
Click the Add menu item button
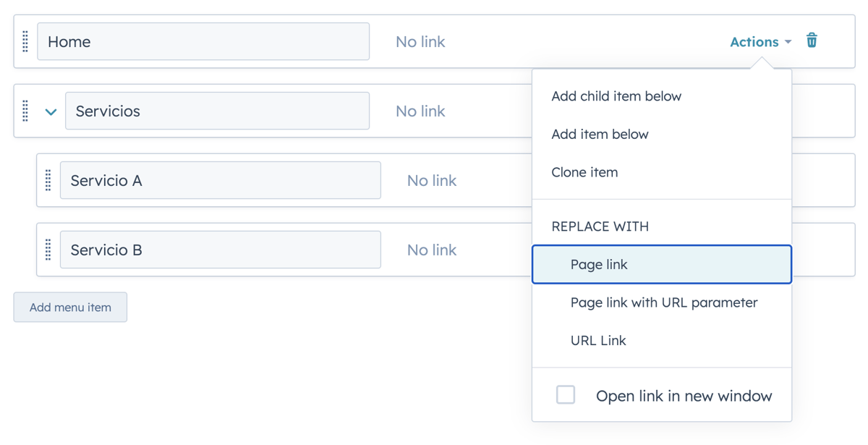pyautogui.click(x=69, y=307)
